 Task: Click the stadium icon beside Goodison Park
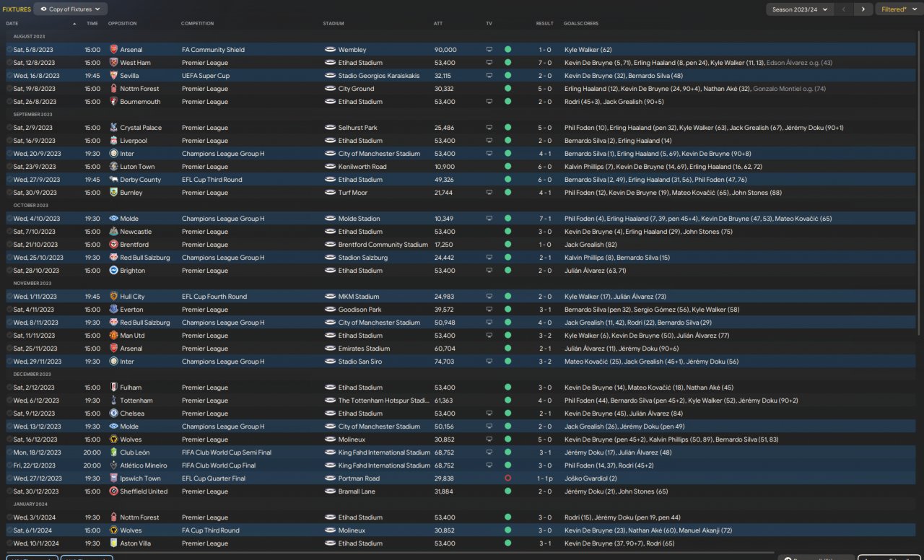(330, 310)
